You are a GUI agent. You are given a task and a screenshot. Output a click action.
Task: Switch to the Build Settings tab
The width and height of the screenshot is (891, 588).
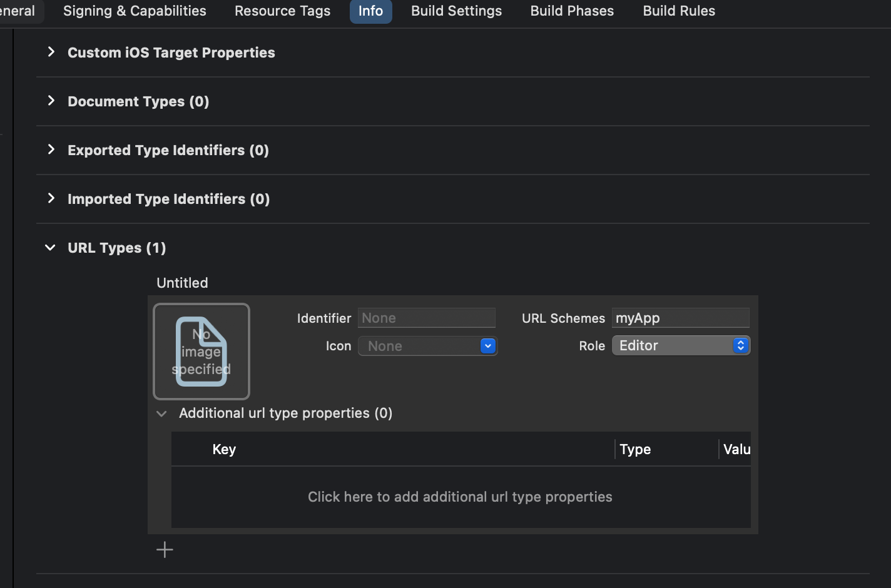point(456,11)
